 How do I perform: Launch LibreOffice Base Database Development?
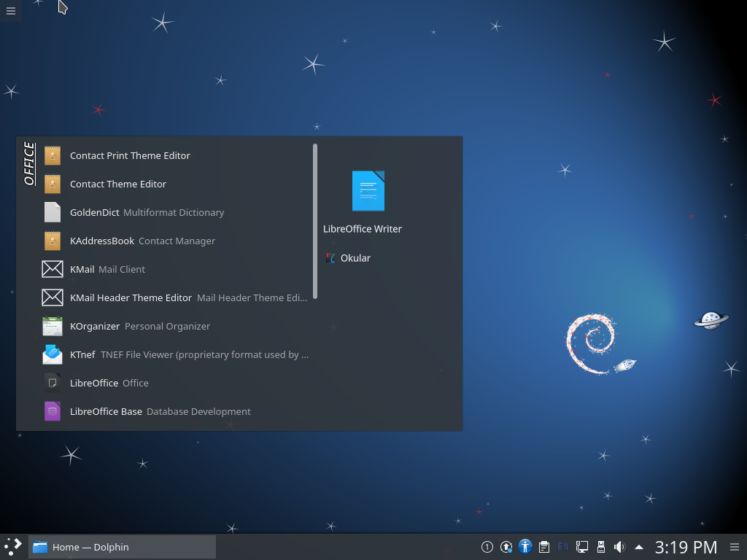click(175, 411)
